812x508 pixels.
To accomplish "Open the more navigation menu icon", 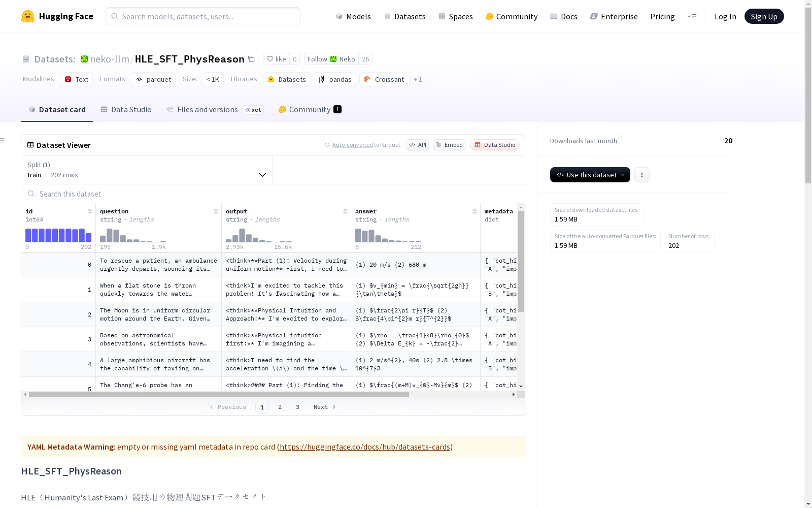I will [692, 16].
